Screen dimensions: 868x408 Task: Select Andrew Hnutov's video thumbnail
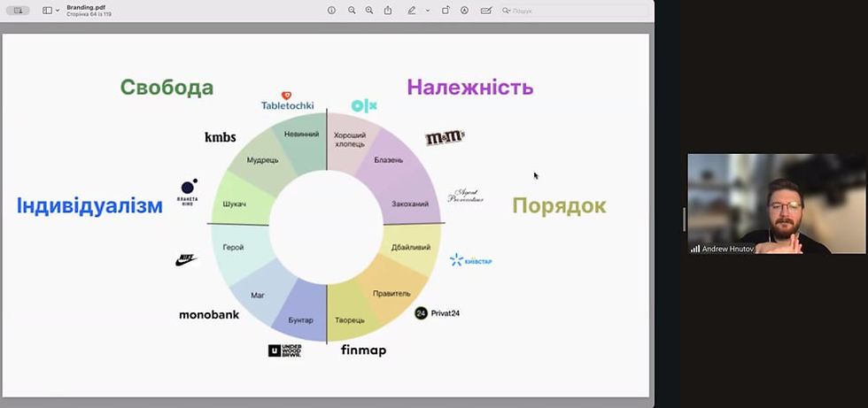click(x=776, y=204)
